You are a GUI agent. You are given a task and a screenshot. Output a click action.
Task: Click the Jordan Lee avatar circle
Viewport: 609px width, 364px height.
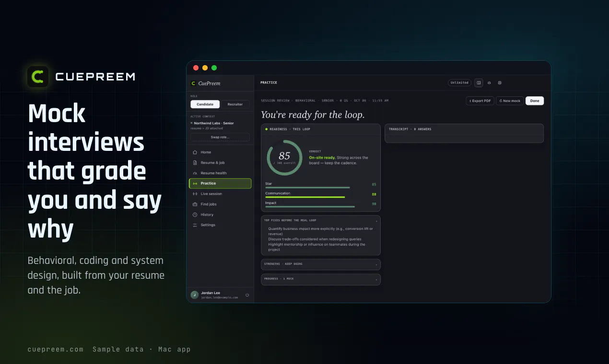[x=195, y=295]
